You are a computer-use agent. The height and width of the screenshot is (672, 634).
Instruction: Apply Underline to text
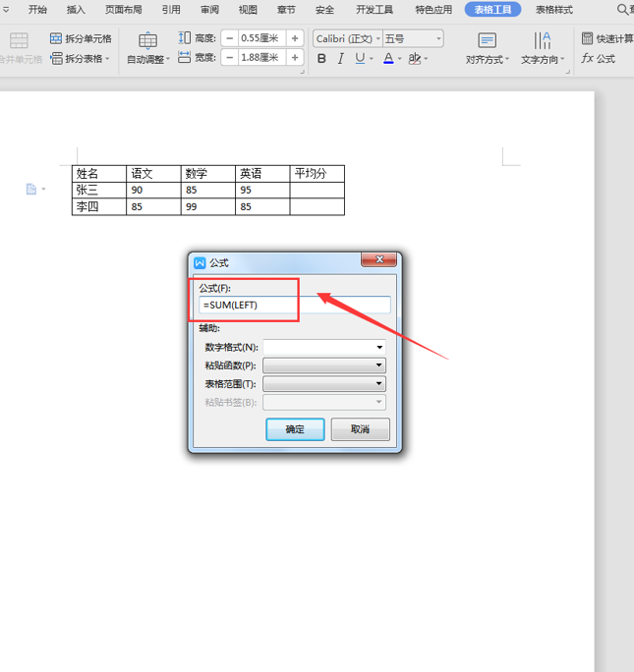tap(360, 59)
